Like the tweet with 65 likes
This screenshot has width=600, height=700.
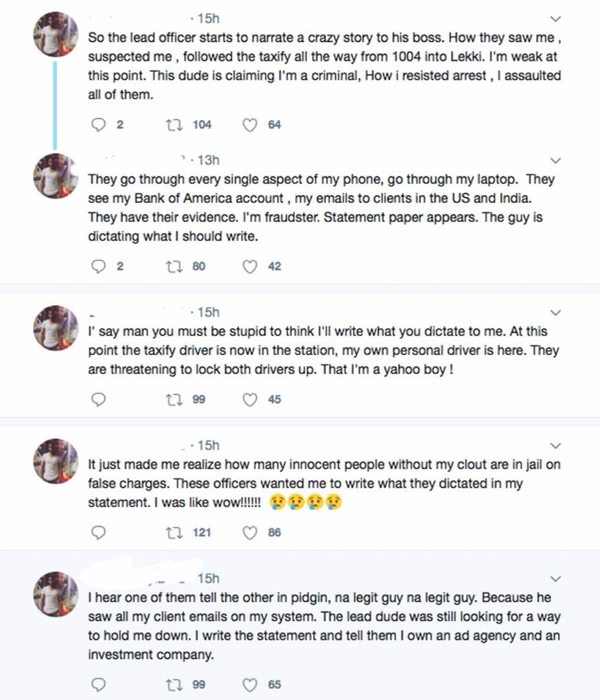(249, 684)
